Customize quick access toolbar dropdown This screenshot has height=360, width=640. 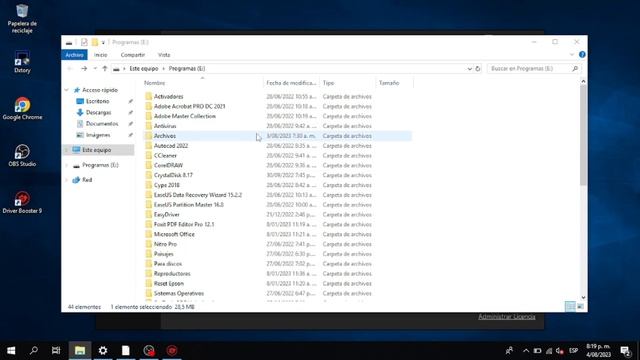click(x=103, y=42)
